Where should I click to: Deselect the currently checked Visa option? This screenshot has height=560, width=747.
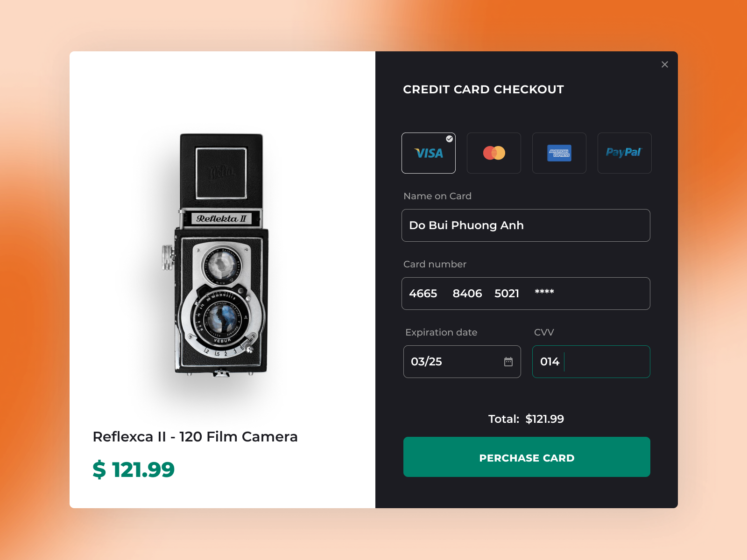click(x=428, y=153)
